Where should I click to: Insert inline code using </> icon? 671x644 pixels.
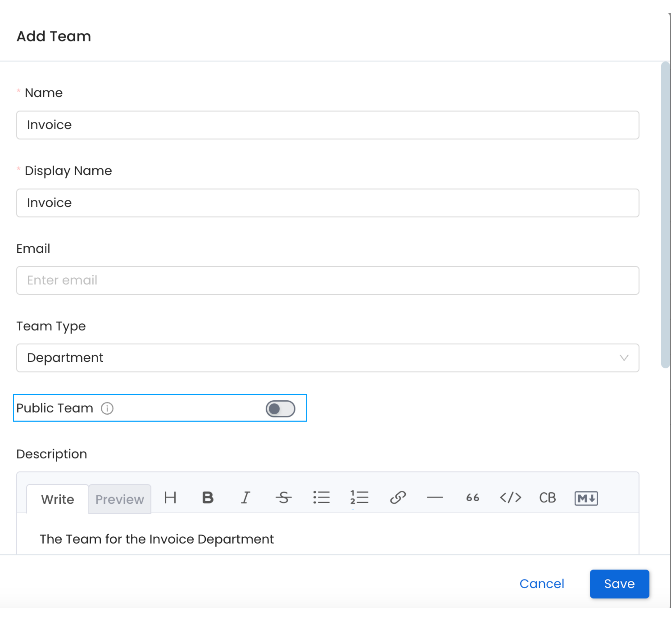(510, 497)
